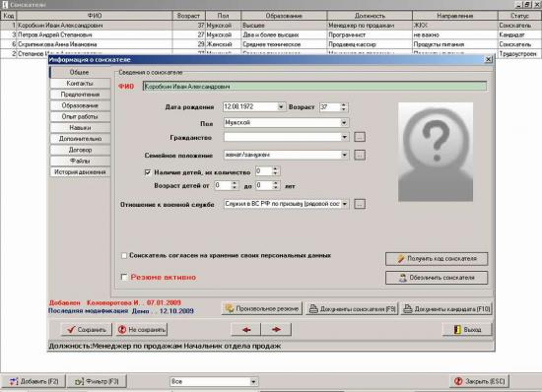Viewport: 542px width, 392px height.
Task: Adjust the 'Возраст' age spinner
Action: coord(343,107)
